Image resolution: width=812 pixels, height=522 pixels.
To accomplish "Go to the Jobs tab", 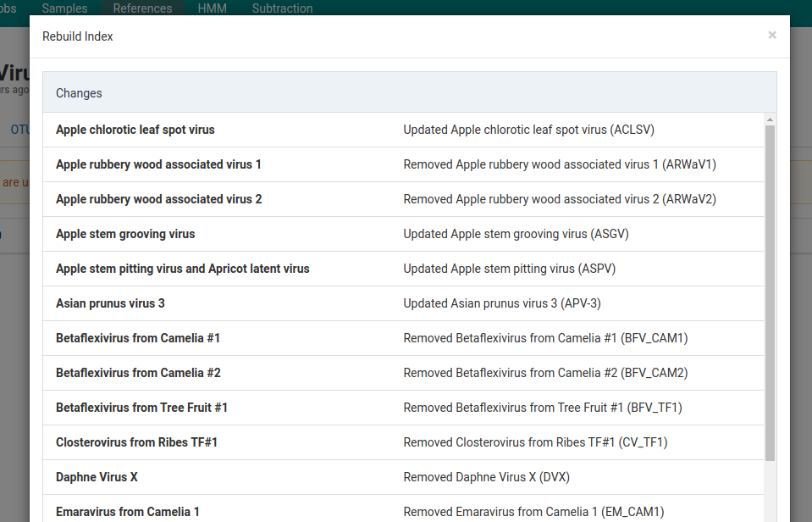I will coord(8,8).
